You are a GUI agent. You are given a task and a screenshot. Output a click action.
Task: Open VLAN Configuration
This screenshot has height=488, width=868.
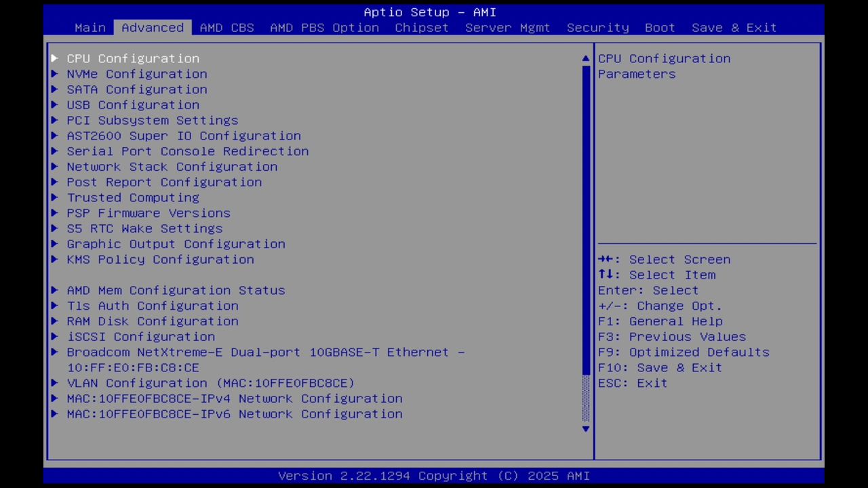click(x=210, y=383)
